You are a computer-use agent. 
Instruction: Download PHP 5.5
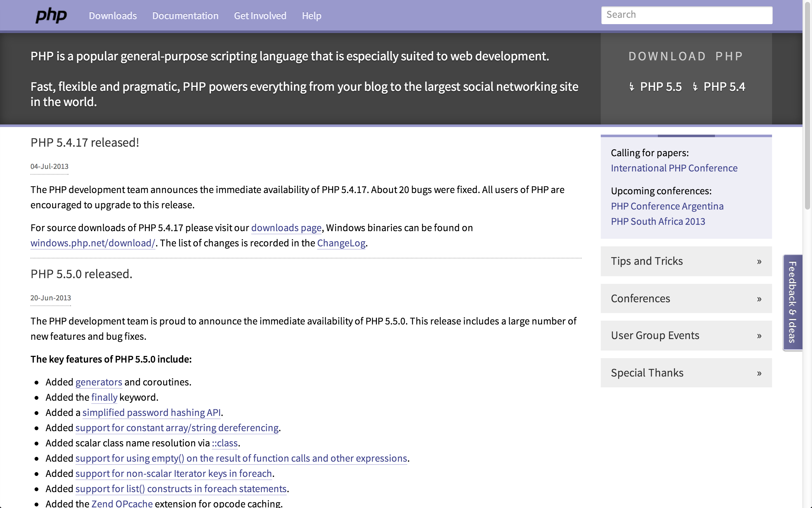[x=661, y=87]
